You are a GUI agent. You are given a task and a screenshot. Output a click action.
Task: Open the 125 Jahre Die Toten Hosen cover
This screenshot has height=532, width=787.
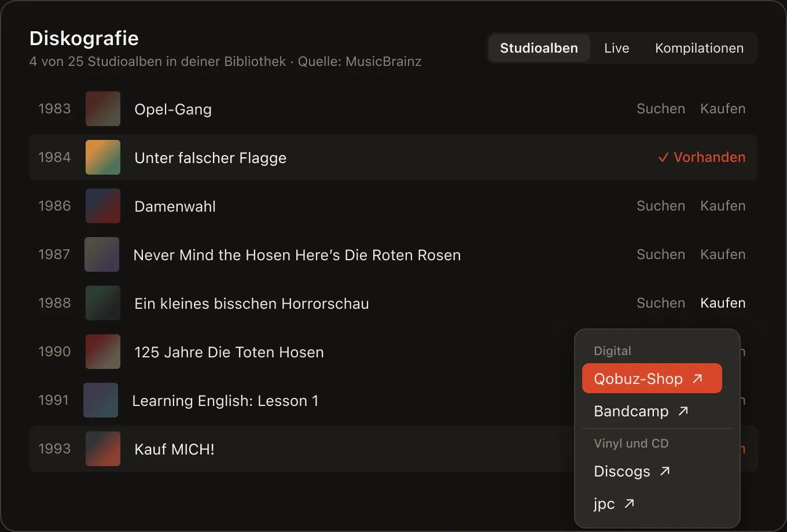103,352
